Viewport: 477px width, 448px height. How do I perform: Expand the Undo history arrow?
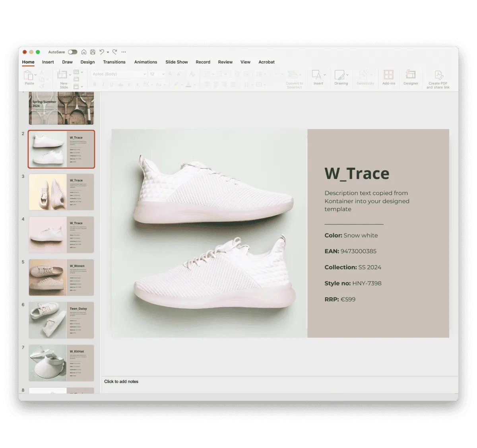point(108,52)
